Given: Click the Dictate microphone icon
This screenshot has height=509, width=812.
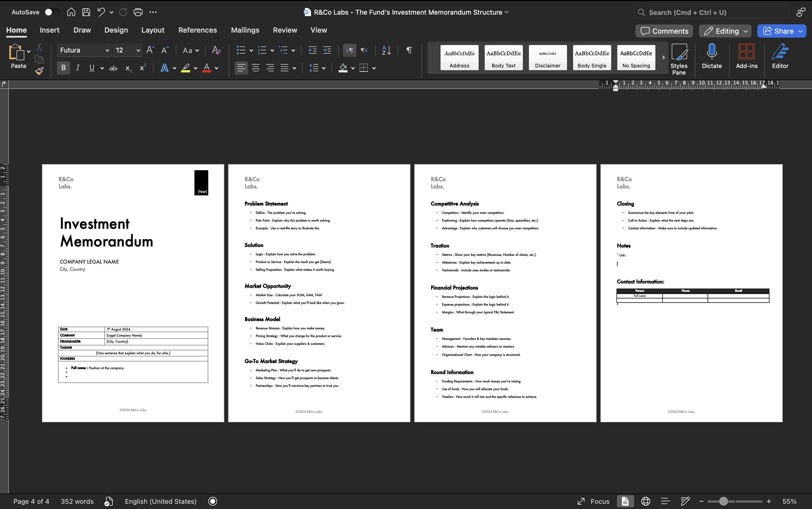Looking at the screenshot, I should click(711, 56).
